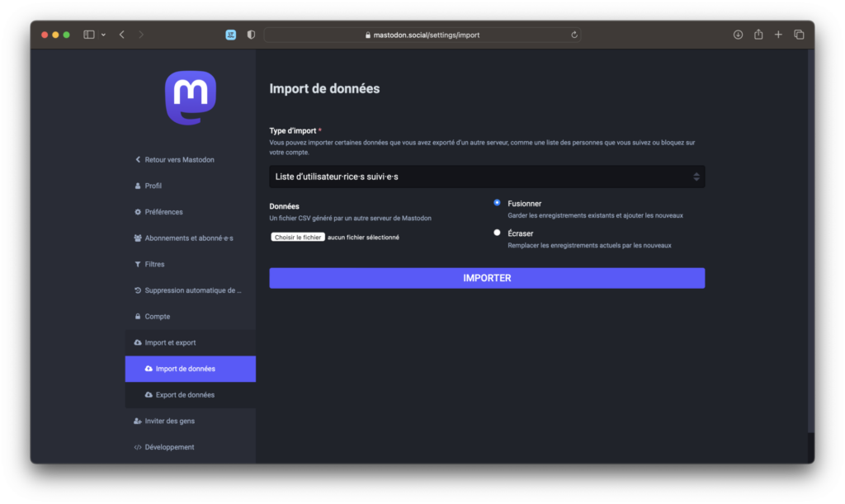Click the users icon beside Abonnements
845x504 pixels.
coord(138,238)
